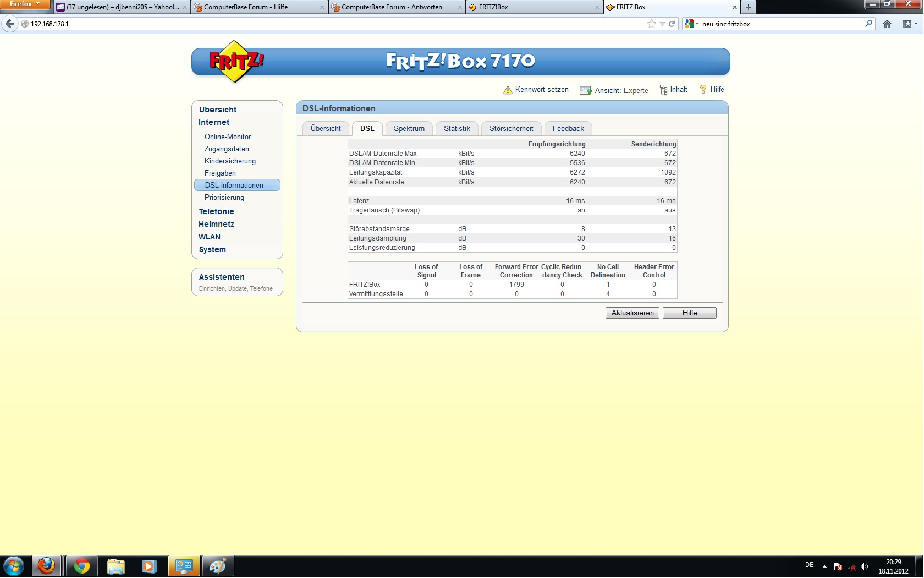The image size is (924, 578).
Task: Open Assistenten in sidebar
Action: pyautogui.click(x=222, y=277)
